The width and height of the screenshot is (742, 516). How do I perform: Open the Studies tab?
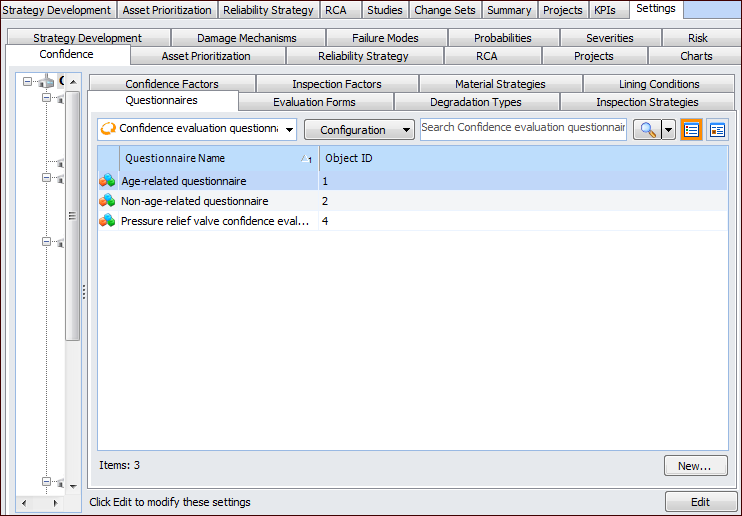tap(385, 10)
